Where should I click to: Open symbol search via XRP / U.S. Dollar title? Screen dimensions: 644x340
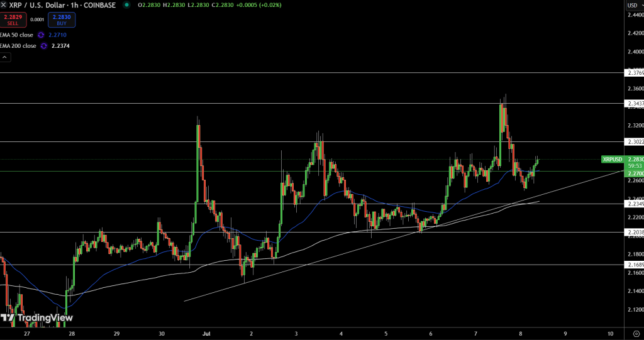tap(36, 5)
